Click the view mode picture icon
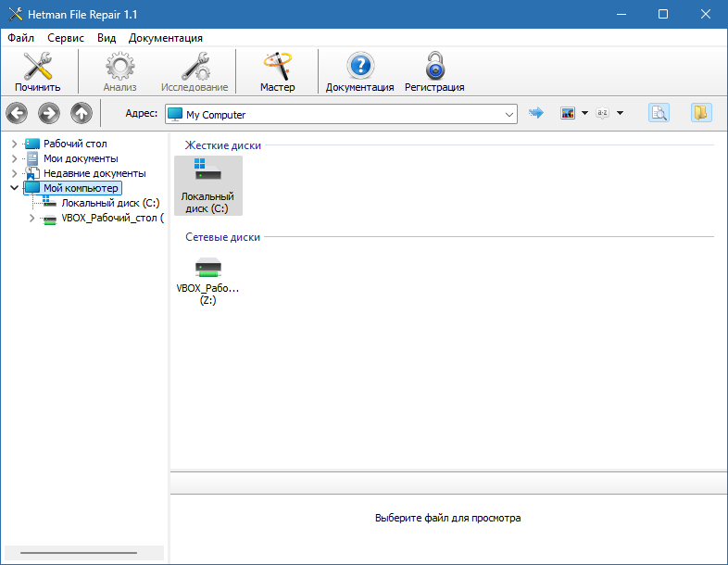The image size is (728, 565). [568, 113]
